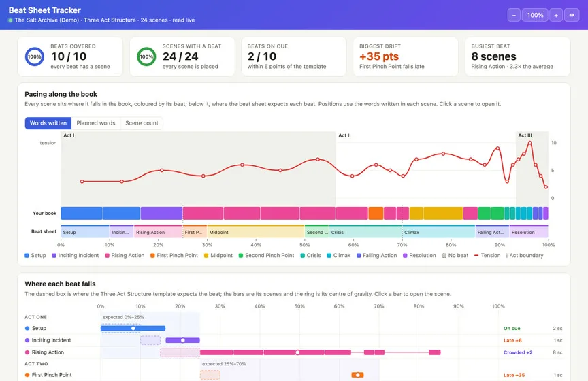Viewport: 588px width, 381px height.
Task: Click the Rising Action centre-of-gravity ring
Action: (x=297, y=352)
